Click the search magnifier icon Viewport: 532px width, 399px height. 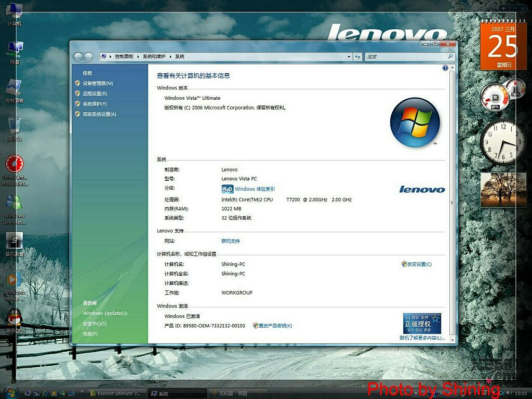point(450,56)
